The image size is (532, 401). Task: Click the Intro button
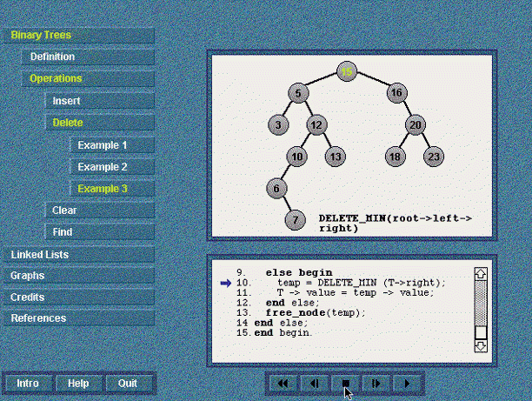point(28,384)
